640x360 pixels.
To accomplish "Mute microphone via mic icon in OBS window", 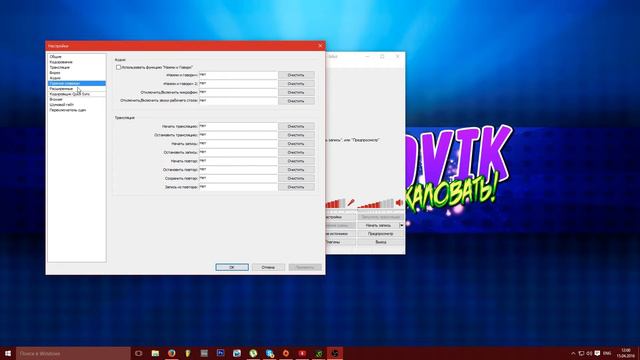I will tap(351, 202).
